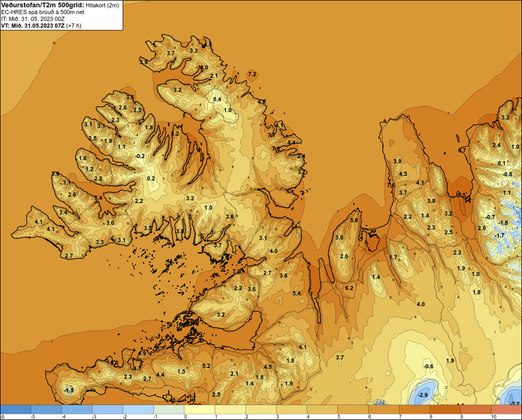522x420 pixels.
Task: Click the "1.5" temperature value, not "-1.5"
Action: [181, 371]
